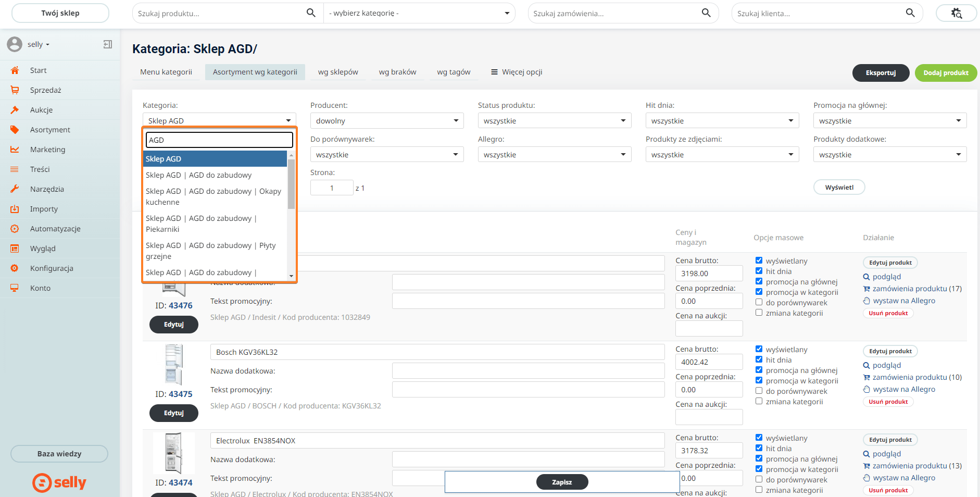
Task: Open the Status produktu dropdown
Action: click(554, 121)
